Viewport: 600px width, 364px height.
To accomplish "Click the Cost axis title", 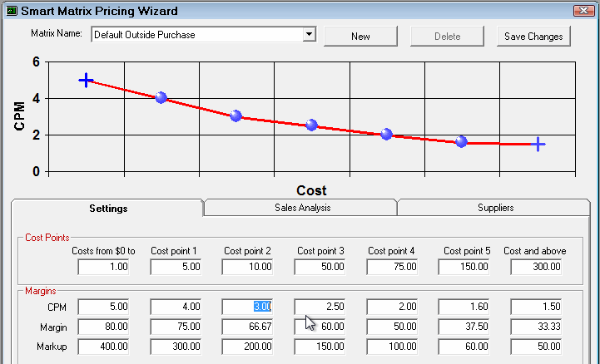I will click(x=311, y=190).
